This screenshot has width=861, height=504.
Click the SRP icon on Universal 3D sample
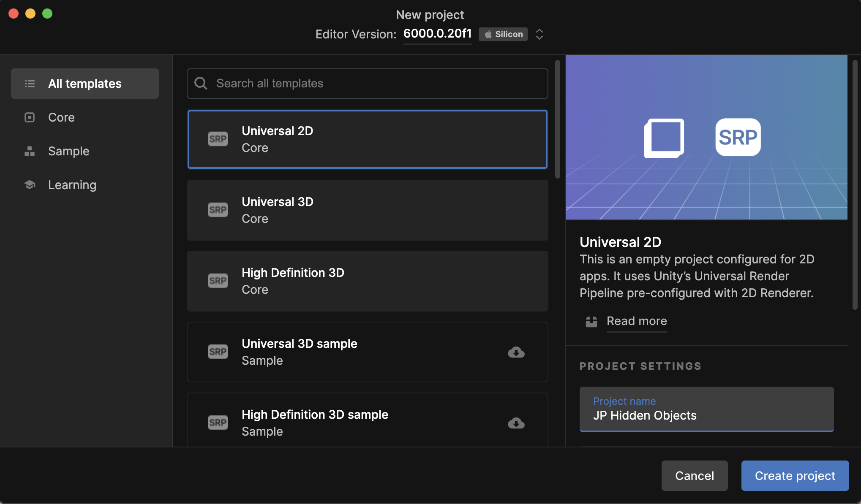[218, 352]
